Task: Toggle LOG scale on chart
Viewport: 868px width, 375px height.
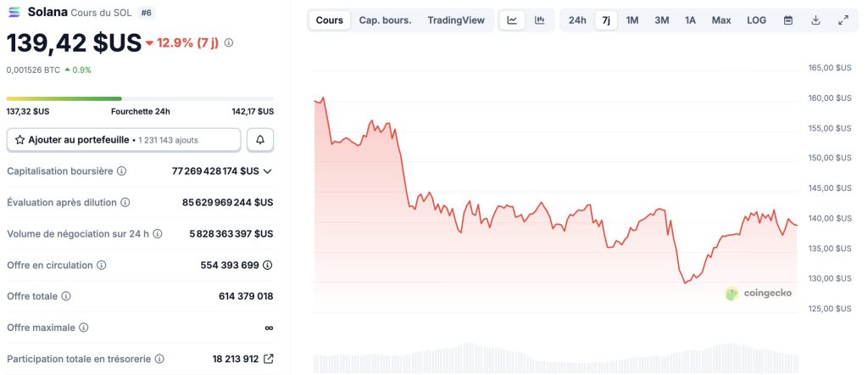Action: coord(756,20)
